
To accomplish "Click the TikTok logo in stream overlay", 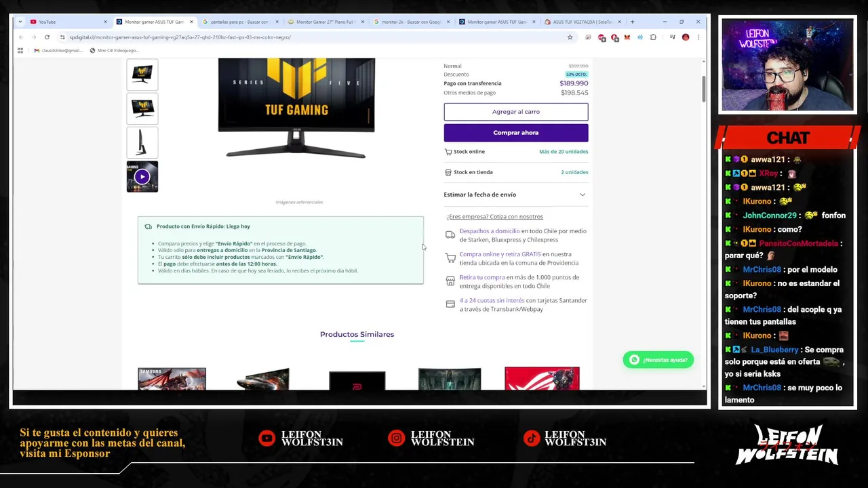I will click(x=532, y=439).
